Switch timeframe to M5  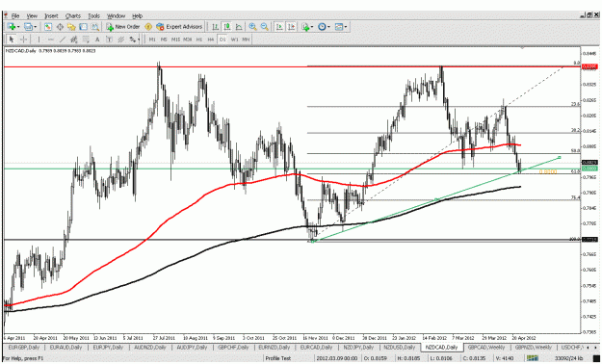click(x=164, y=39)
